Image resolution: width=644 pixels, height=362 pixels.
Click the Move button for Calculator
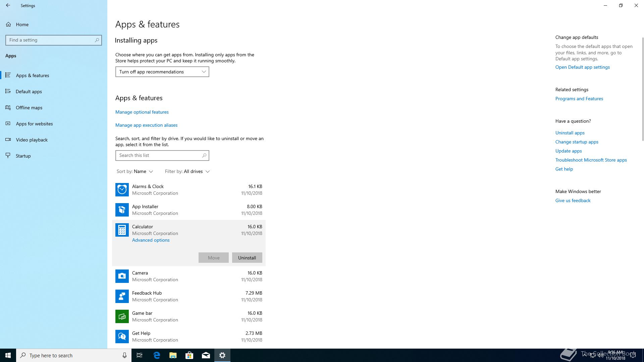(x=214, y=258)
